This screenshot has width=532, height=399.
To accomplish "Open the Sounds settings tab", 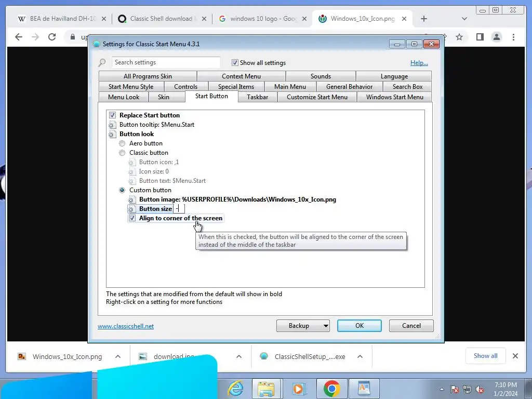I will 321,76.
